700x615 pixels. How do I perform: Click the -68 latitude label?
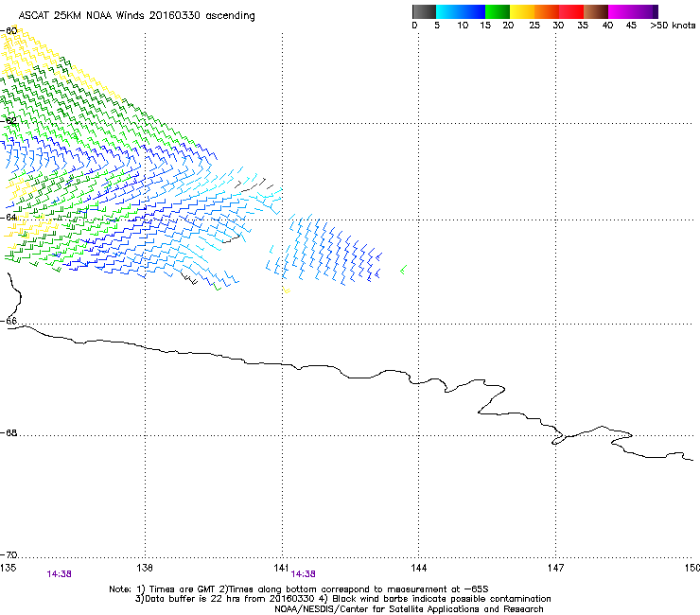[x=9, y=433]
